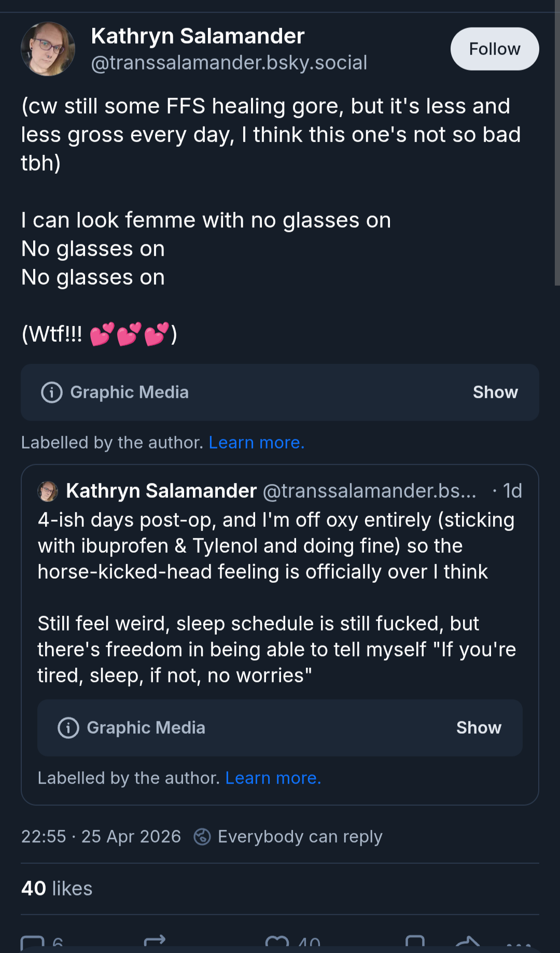Open the @transsalamander.bsky.social handle
The image size is (560, 953).
[229, 63]
